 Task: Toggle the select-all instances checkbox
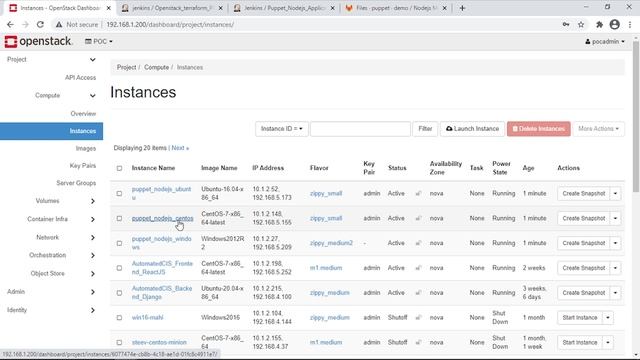tap(119, 168)
